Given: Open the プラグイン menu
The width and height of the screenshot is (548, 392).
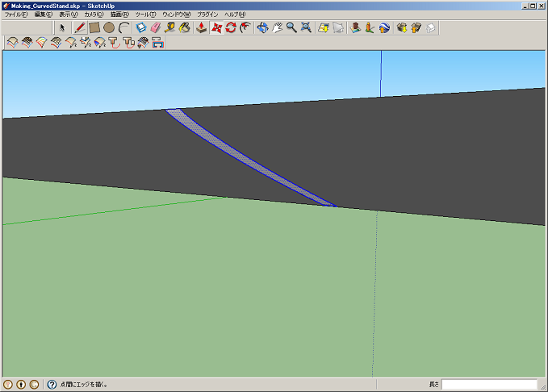Looking at the screenshot, I should tap(207, 15).
